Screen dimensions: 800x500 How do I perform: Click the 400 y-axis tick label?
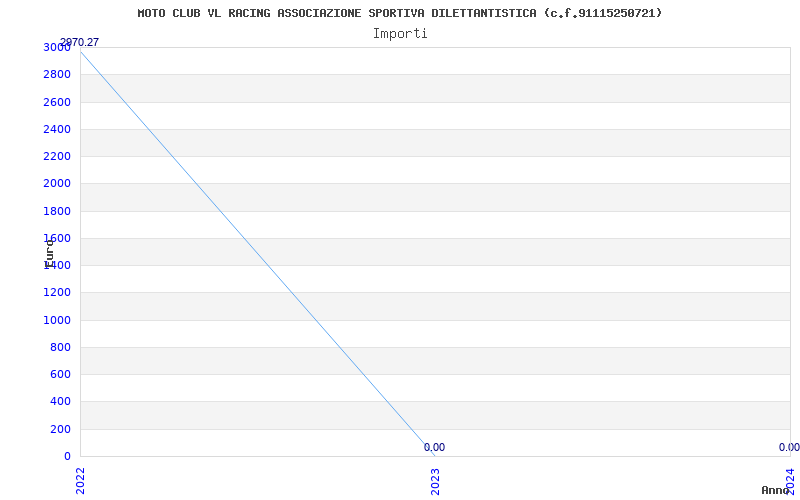pyautogui.click(x=60, y=402)
